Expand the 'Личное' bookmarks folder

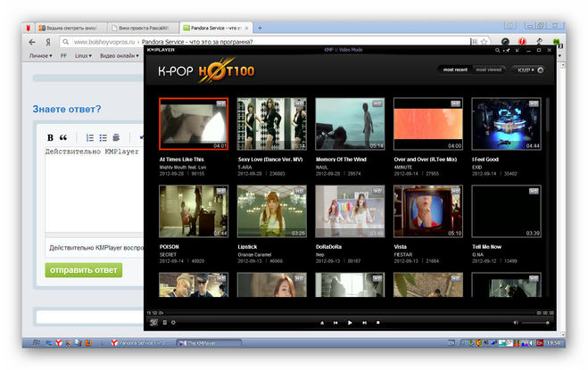point(40,55)
